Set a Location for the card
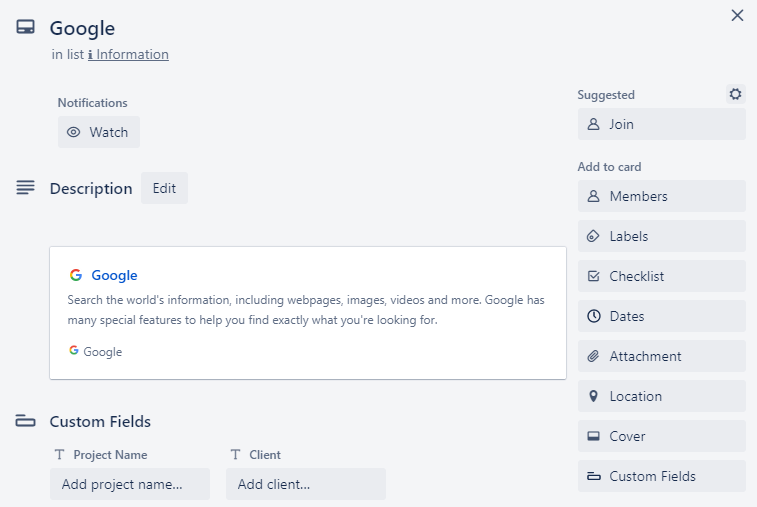This screenshot has width=757, height=507. coord(661,396)
